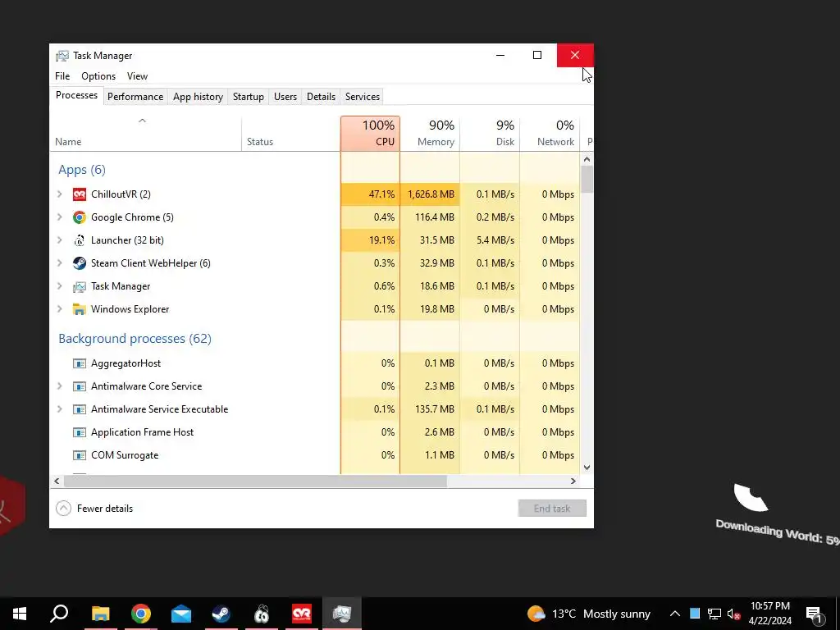The image size is (840, 630).
Task: Open the Options menu
Action: point(98,76)
